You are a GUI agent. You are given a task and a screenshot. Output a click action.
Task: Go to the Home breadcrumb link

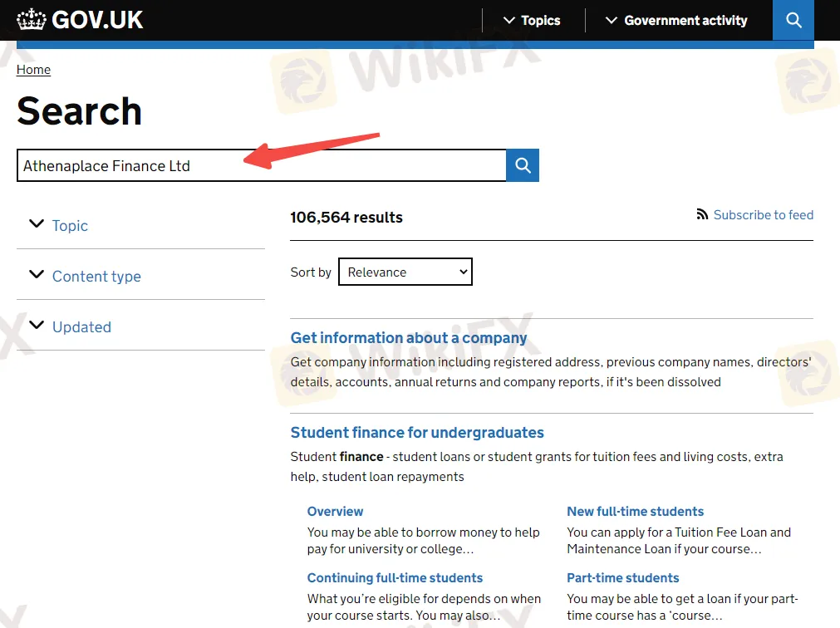[x=33, y=70]
